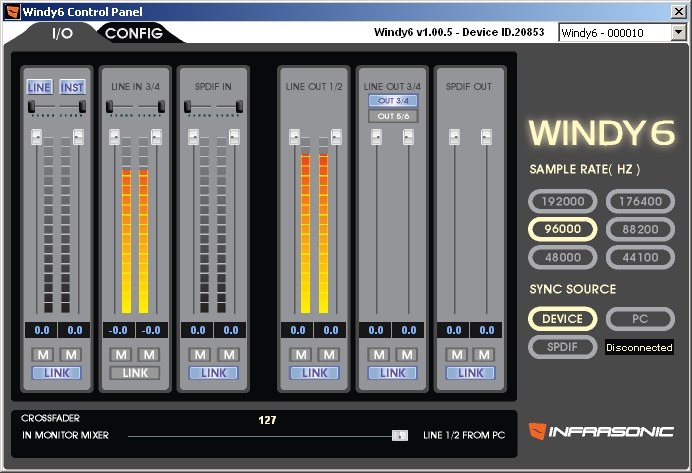The width and height of the screenshot is (692, 473).
Task: Toggle LINK on LINE OUT 3/4 strip
Action: (x=393, y=373)
